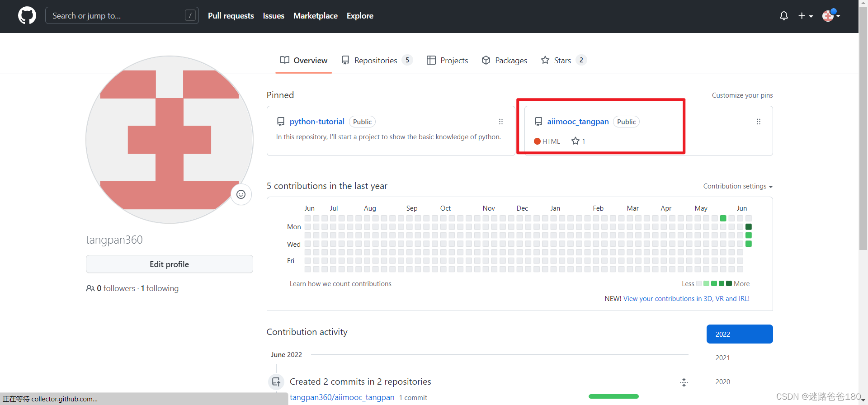Click the commits repository push icon
The width and height of the screenshot is (868, 405).
tap(276, 382)
